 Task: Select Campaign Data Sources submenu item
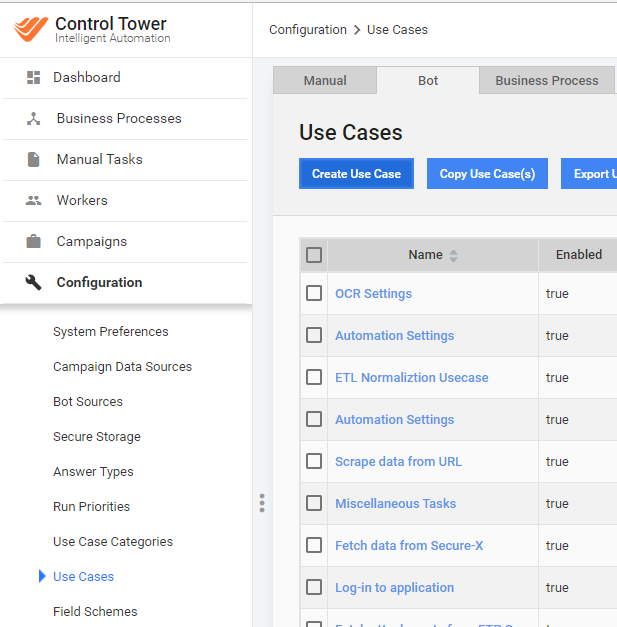tap(122, 367)
